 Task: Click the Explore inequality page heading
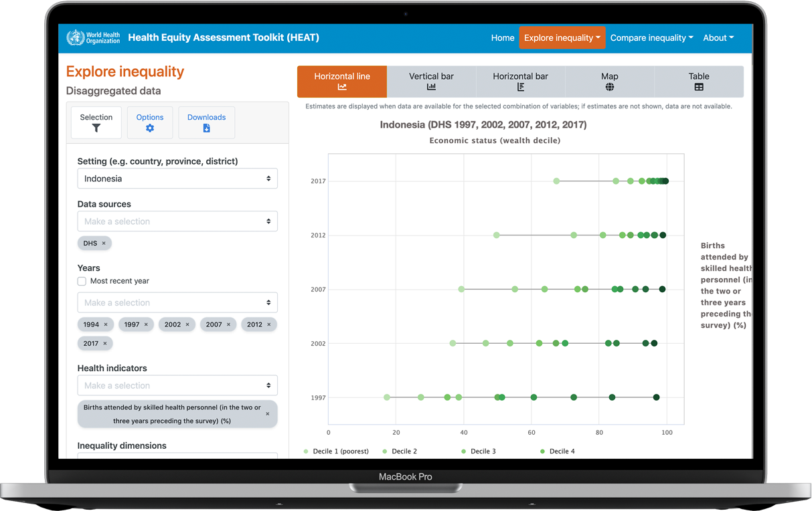(125, 72)
